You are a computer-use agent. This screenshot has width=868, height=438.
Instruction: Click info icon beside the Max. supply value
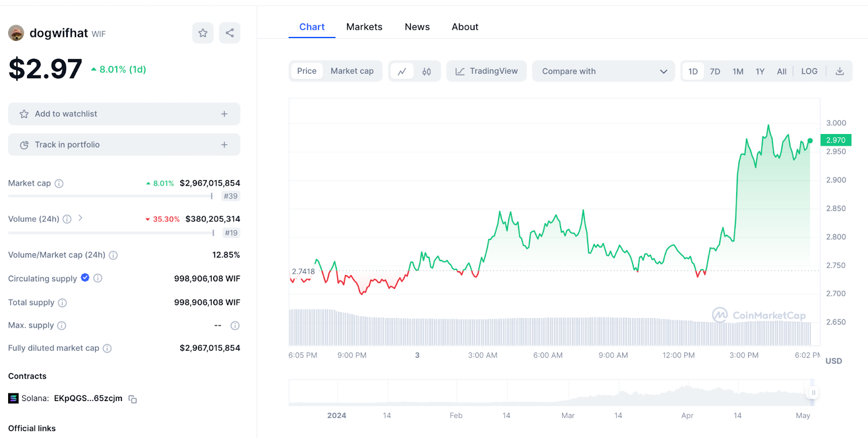pyautogui.click(x=235, y=326)
